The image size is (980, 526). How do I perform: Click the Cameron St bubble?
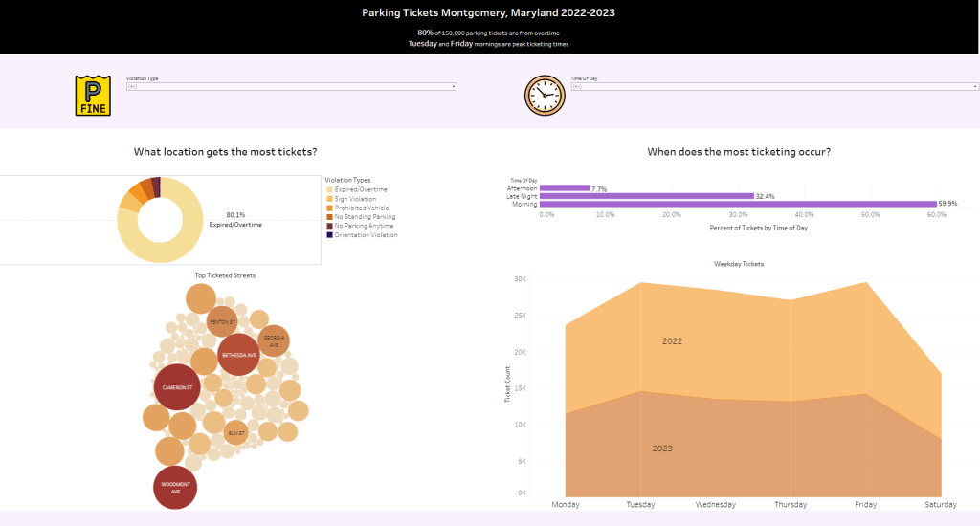[x=177, y=387]
